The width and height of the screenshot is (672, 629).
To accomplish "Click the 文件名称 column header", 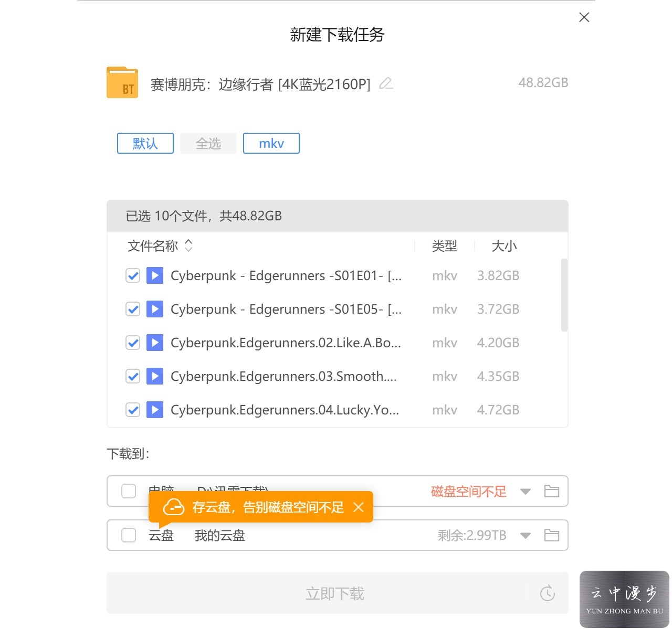I will pos(153,246).
